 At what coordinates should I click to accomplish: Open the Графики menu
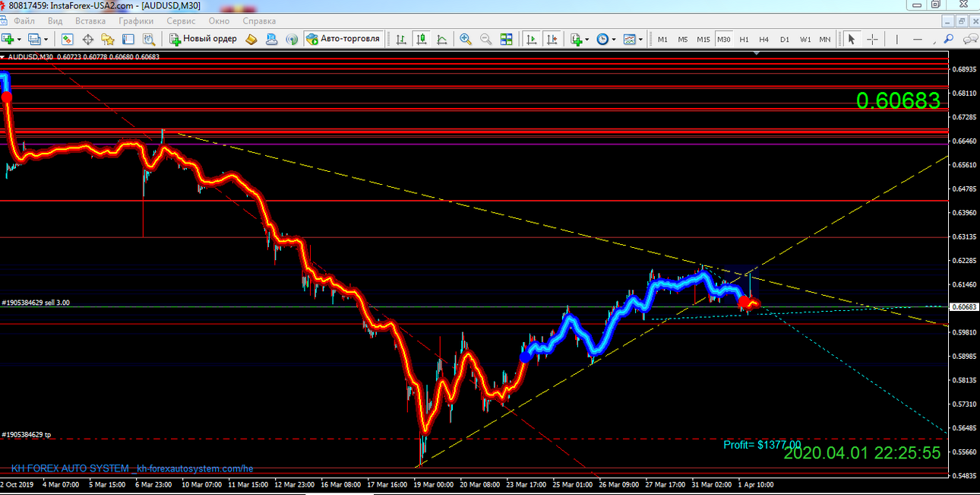136,21
